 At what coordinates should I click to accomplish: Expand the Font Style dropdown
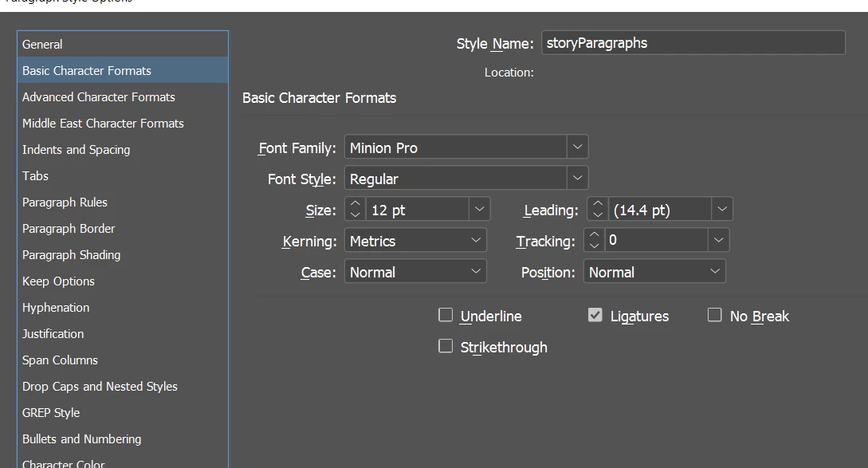point(578,179)
